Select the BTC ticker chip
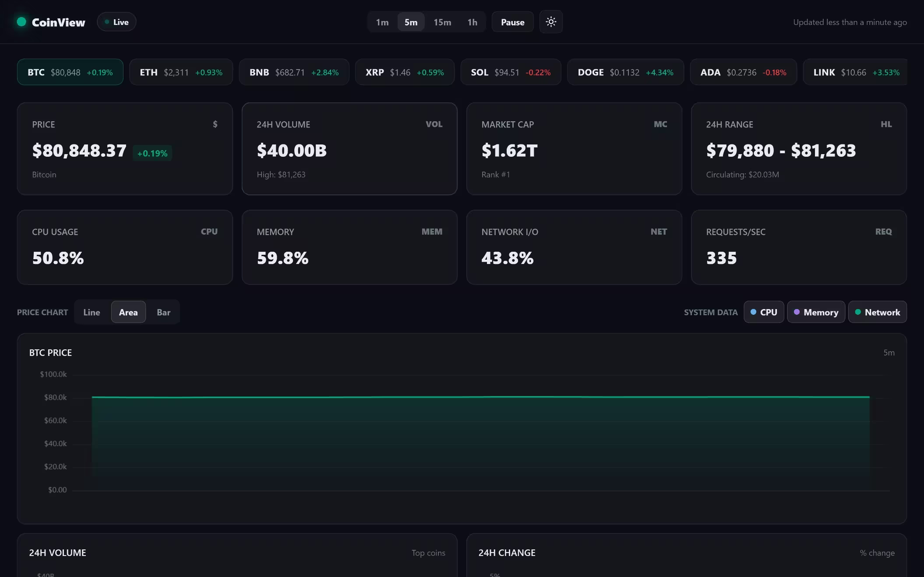Viewport: 924px width, 577px height. click(70, 72)
